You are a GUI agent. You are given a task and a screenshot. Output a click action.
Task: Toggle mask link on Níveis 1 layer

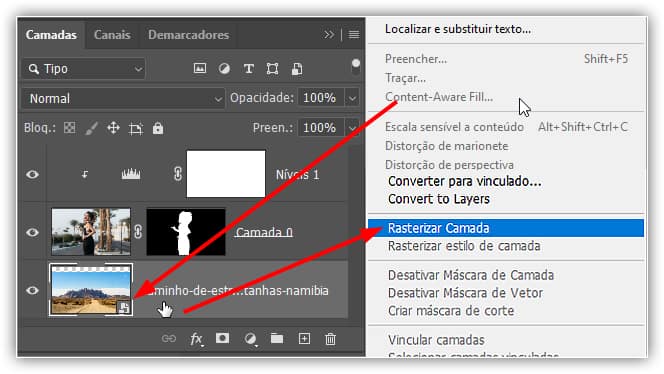point(178,174)
